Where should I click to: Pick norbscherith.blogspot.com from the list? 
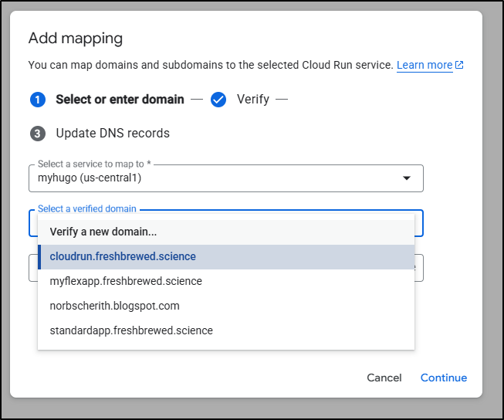coord(114,306)
